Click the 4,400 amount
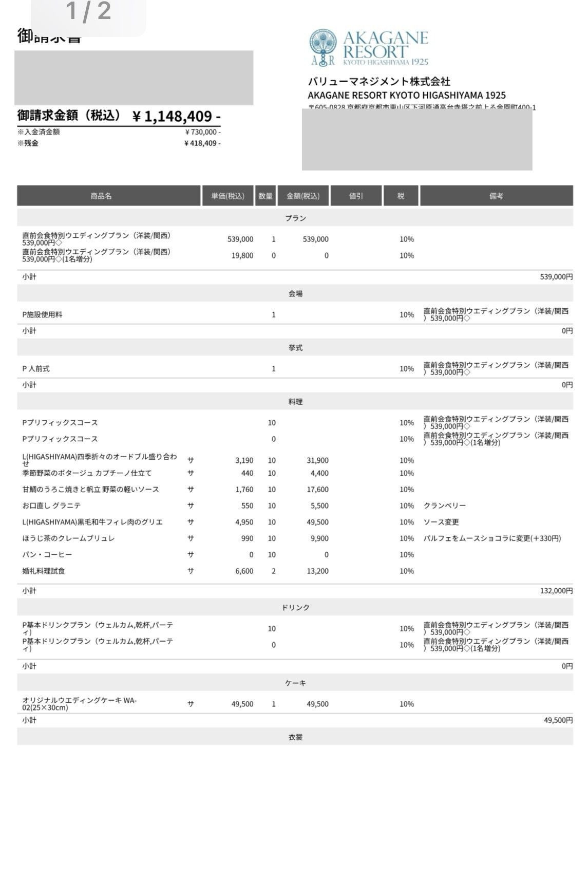Screen dimensions: 588x879 click(319, 473)
